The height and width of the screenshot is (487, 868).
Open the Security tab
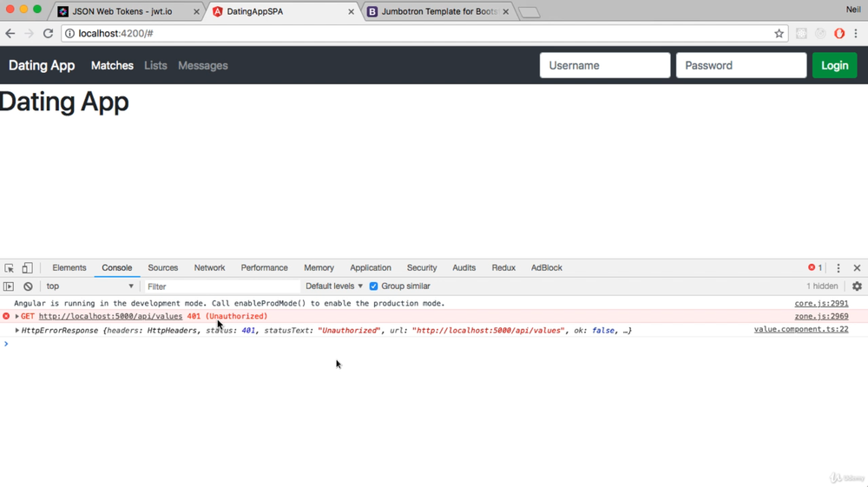tap(422, 268)
